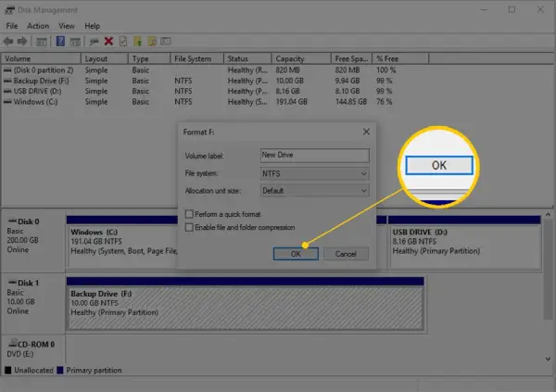Screen dimensions: 556x392
Task: Click the black Unallocated legend swatch
Action: point(7,371)
